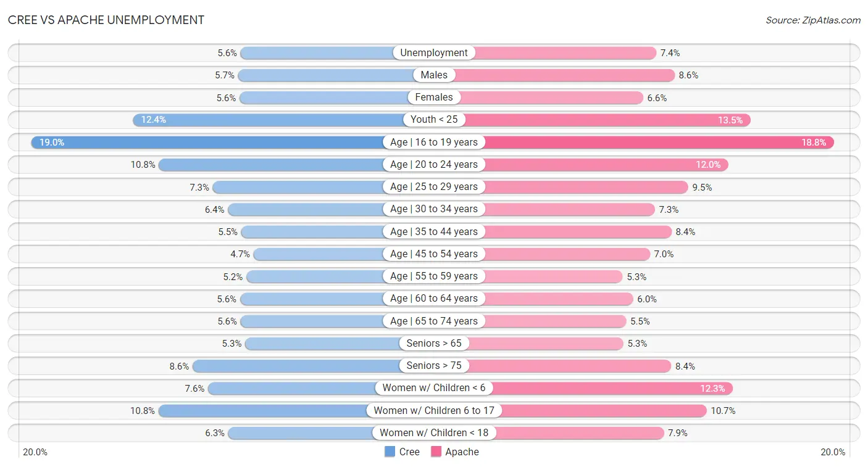Click the Apache 9.5% bar for ages 25 to 29

point(561,187)
